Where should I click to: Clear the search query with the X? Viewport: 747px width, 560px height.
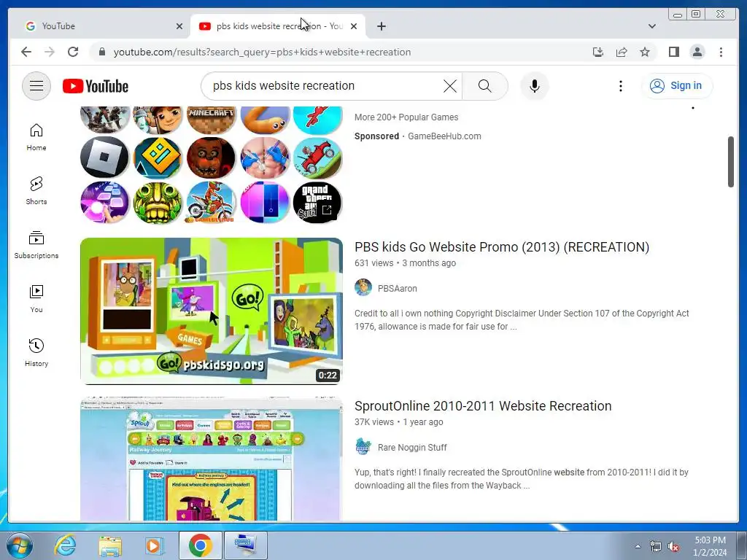[x=449, y=86]
